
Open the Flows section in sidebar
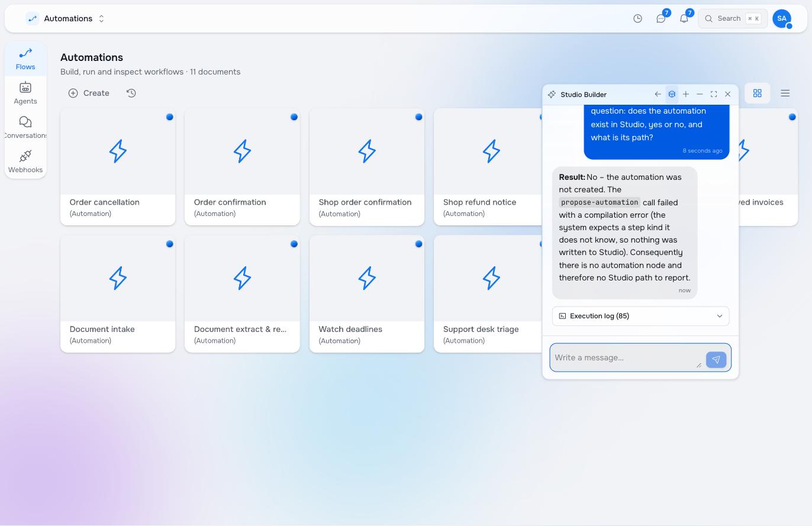click(x=25, y=59)
